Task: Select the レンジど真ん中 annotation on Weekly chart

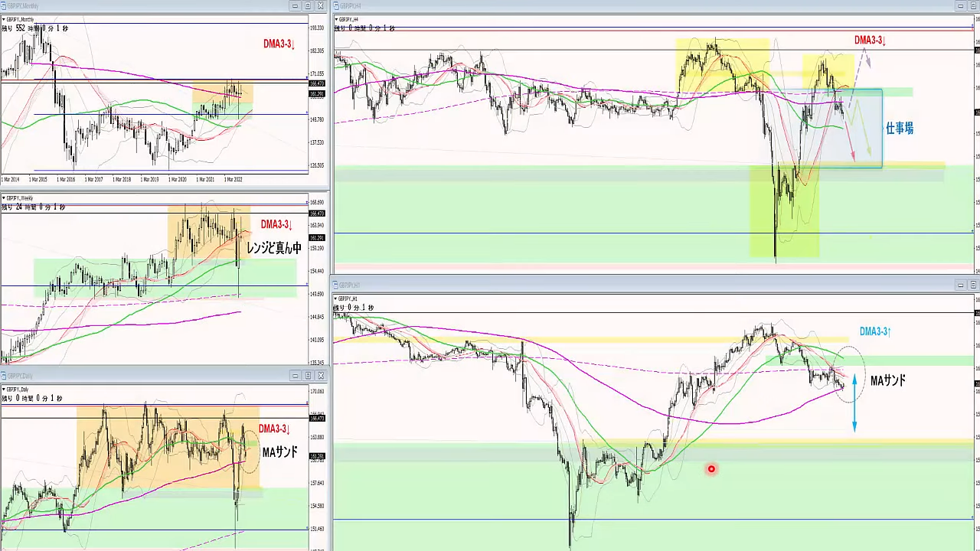Action: pyautogui.click(x=273, y=248)
